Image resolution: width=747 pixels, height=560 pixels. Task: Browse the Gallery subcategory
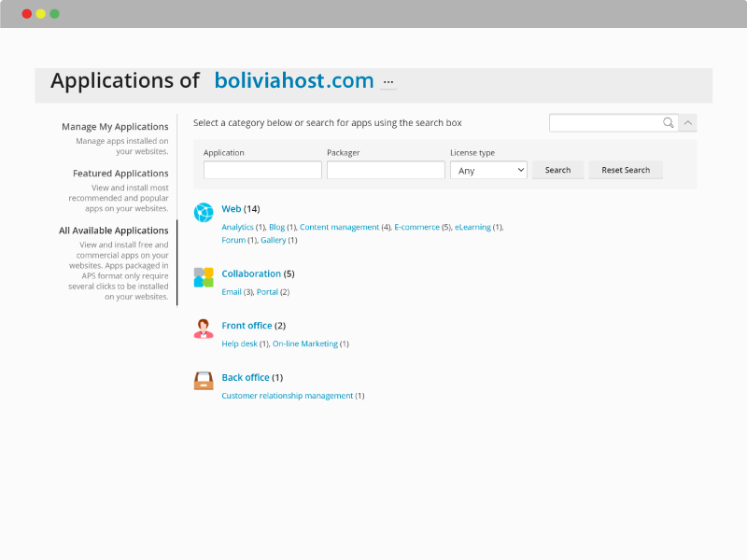pos(274,240)
